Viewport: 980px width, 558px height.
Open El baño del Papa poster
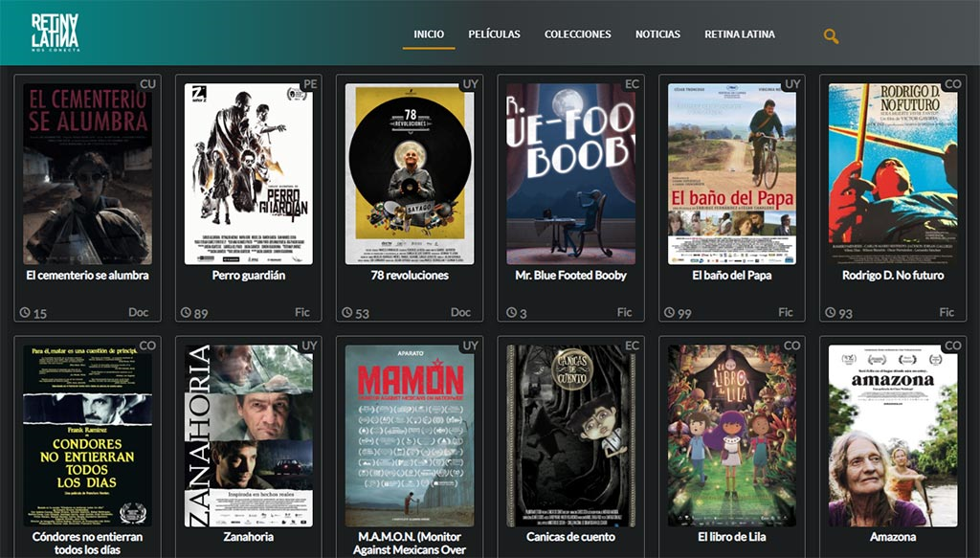732,173
